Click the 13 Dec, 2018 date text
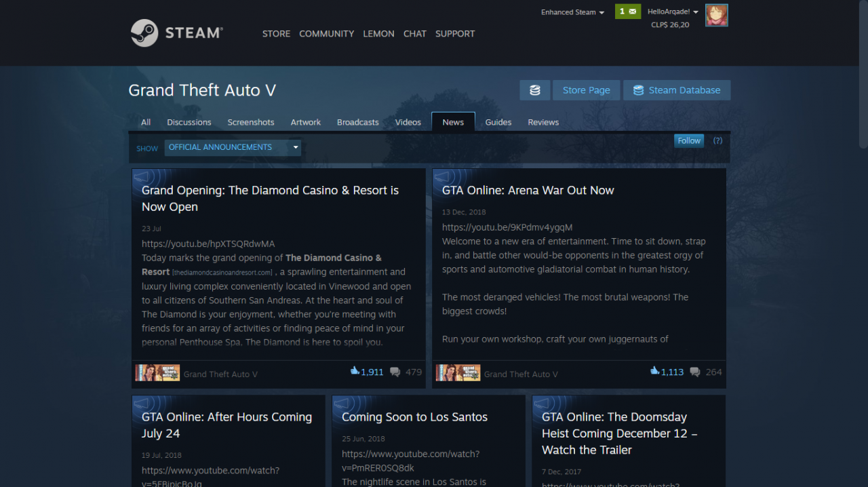Screen dimensions: 868x487 [x=464, y=212]
